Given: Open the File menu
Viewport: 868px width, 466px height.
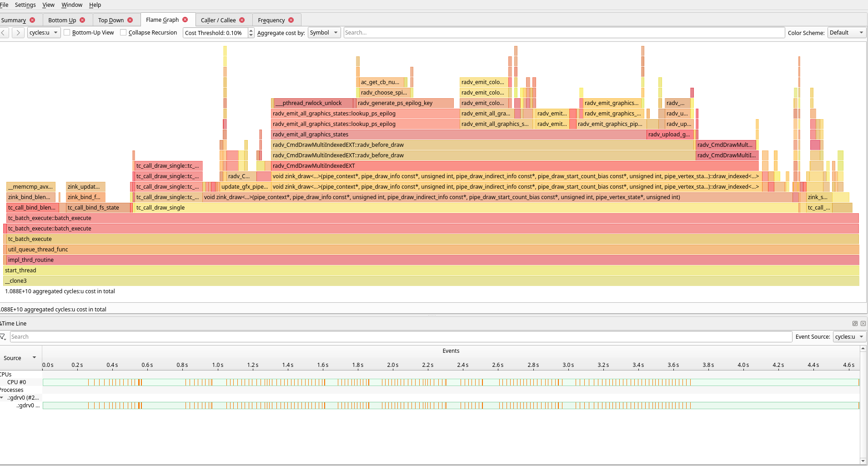Looking at the screenshot, I should pos(4,5).
